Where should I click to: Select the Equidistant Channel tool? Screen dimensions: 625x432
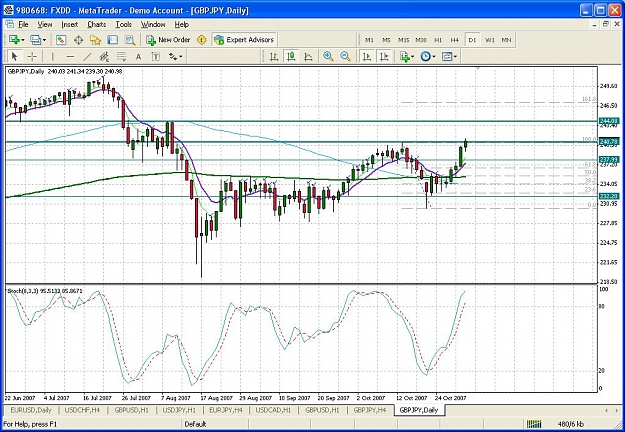pyautogui.click(x=104, y=57)
